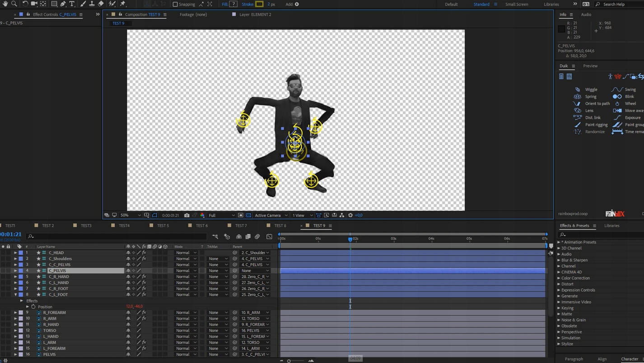Expand the C_HEAD layer properties
The width and height of the screenshot is (644, 363).
15,253
